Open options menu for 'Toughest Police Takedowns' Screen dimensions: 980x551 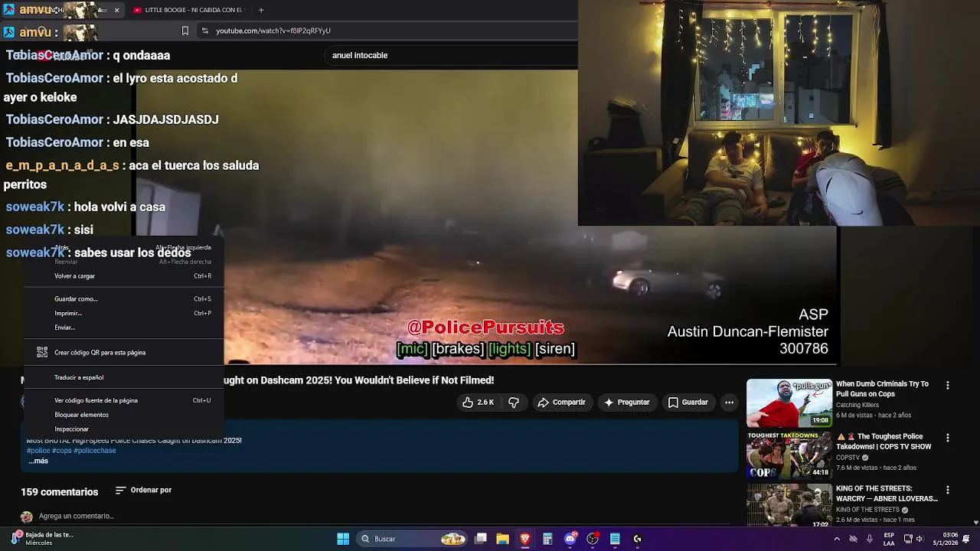(x=948, y=438)
